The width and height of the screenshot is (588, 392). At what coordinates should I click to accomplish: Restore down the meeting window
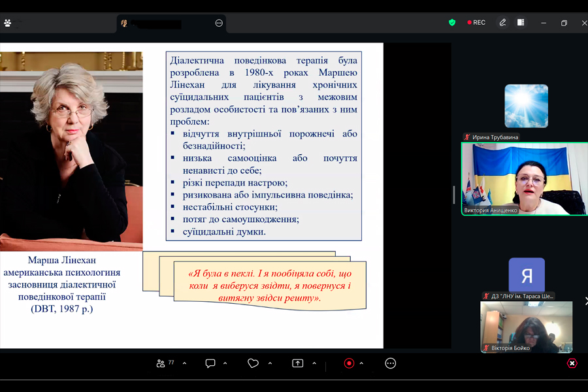coord(564,23)
